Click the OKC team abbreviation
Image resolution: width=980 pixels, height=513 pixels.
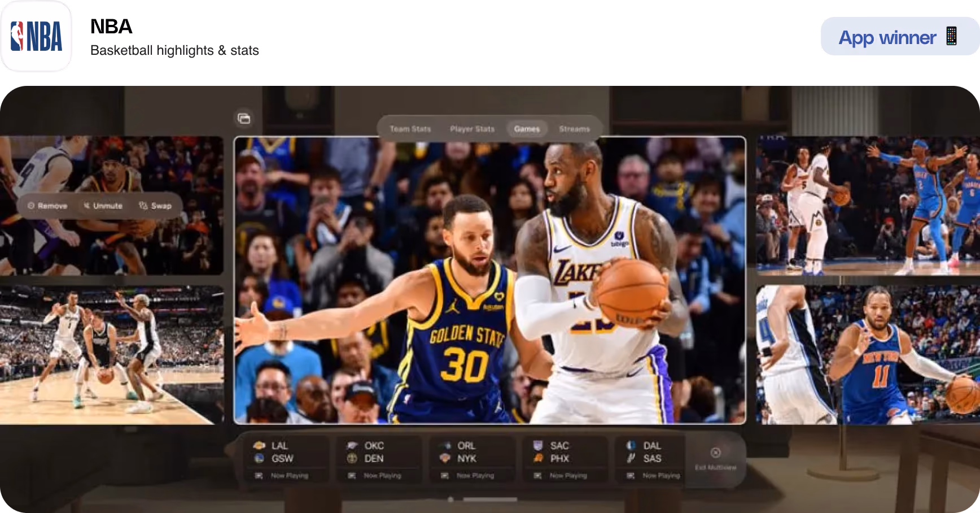pos(374,446)
